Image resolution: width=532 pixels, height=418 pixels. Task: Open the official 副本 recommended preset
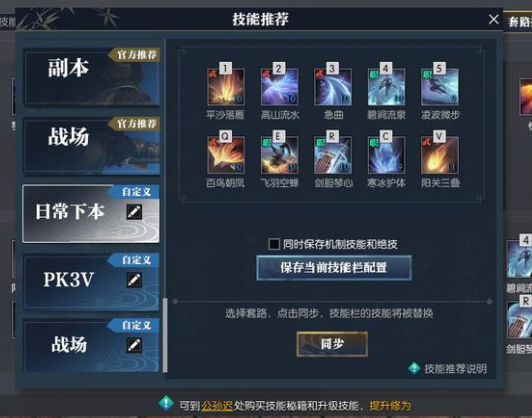point(91,77)
